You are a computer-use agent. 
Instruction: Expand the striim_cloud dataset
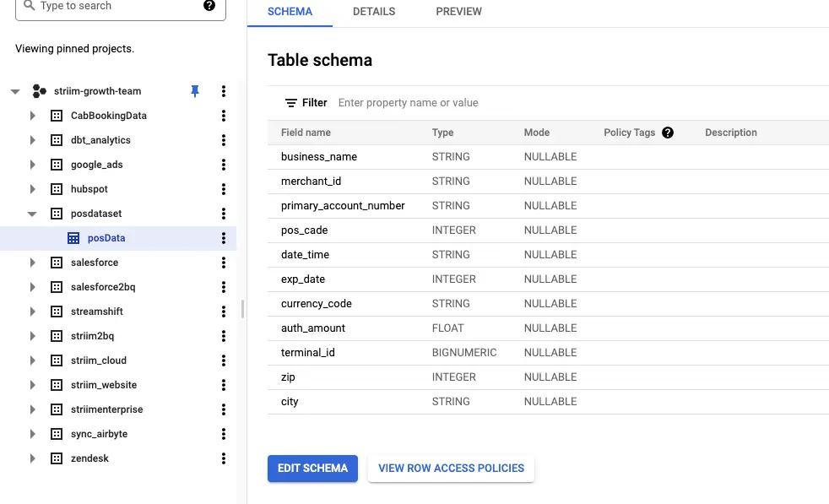coord(33,360)
